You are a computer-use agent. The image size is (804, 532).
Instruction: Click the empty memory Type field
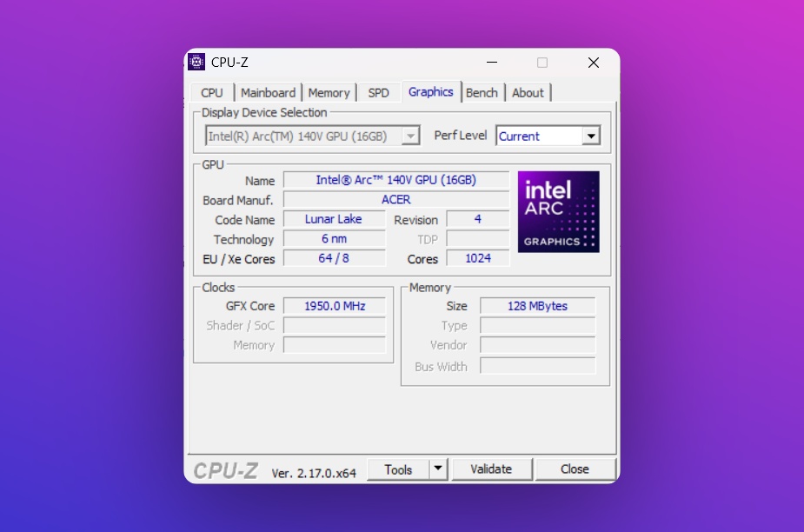[537, 325]
